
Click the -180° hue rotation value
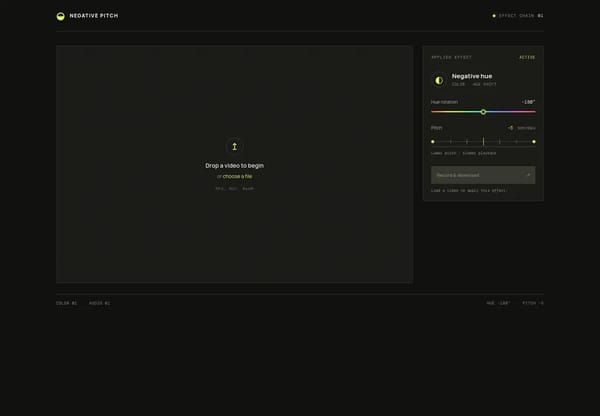(528, 102)
